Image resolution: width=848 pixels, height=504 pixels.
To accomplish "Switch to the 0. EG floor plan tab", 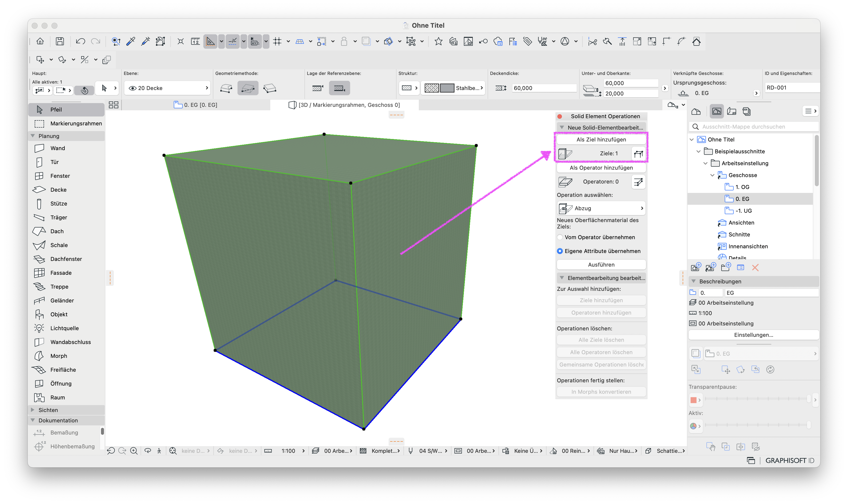I will (x=196, y=105).
